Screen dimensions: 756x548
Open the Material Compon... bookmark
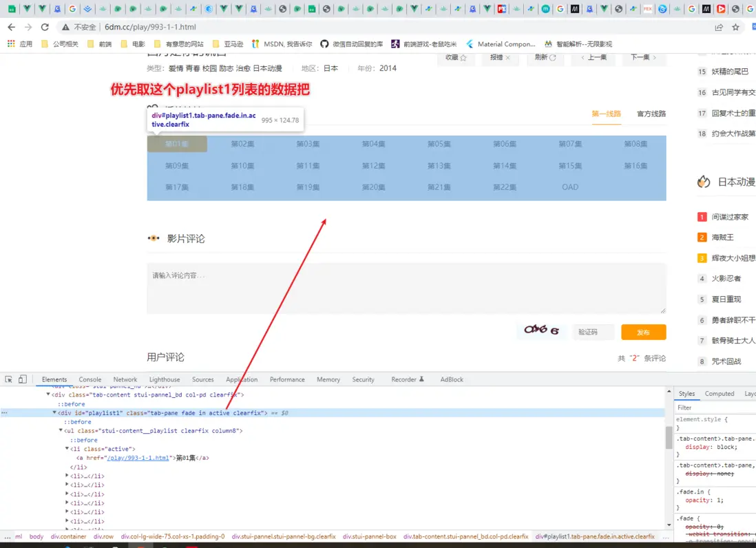(501, 44)
